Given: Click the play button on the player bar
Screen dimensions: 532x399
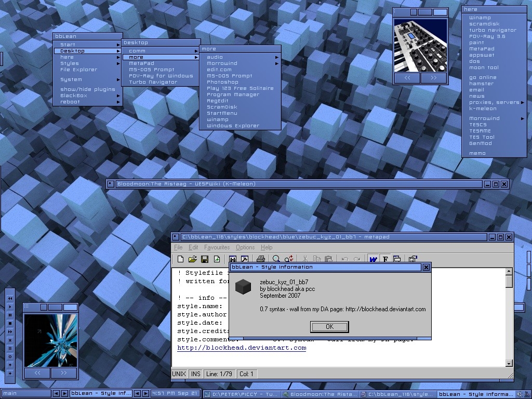Looking at the screenshot, I should tap(10, 307).
